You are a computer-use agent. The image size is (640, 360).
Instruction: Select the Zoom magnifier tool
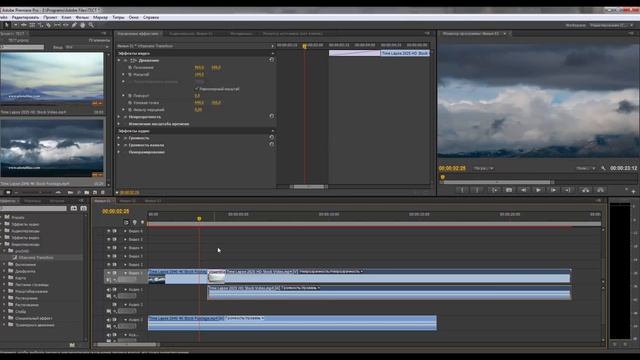point(91,25)
